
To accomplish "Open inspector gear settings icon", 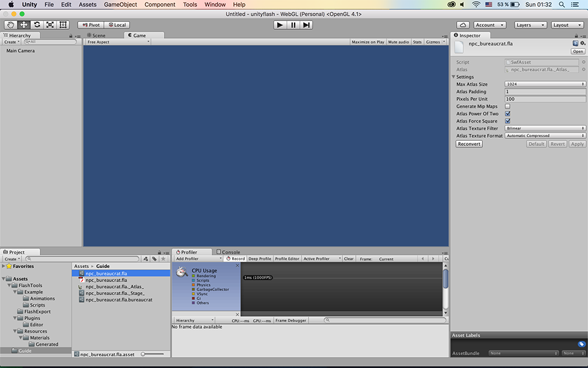I will 582,43.
